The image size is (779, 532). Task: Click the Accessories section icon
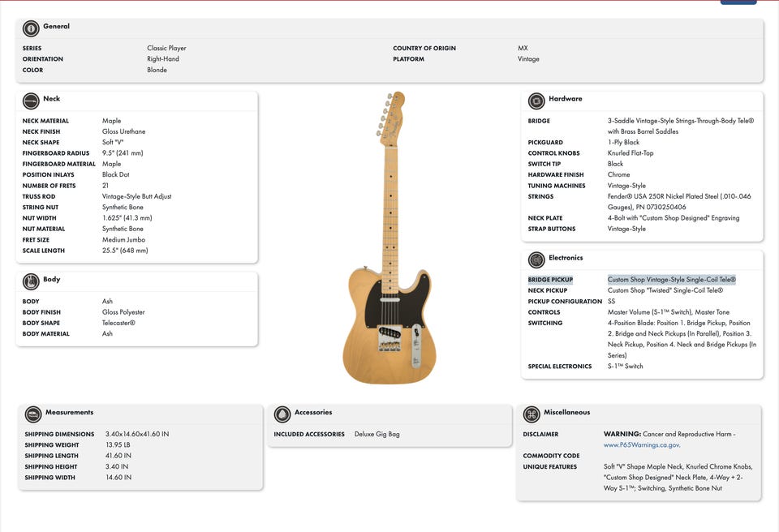click(x=282, y=414)
